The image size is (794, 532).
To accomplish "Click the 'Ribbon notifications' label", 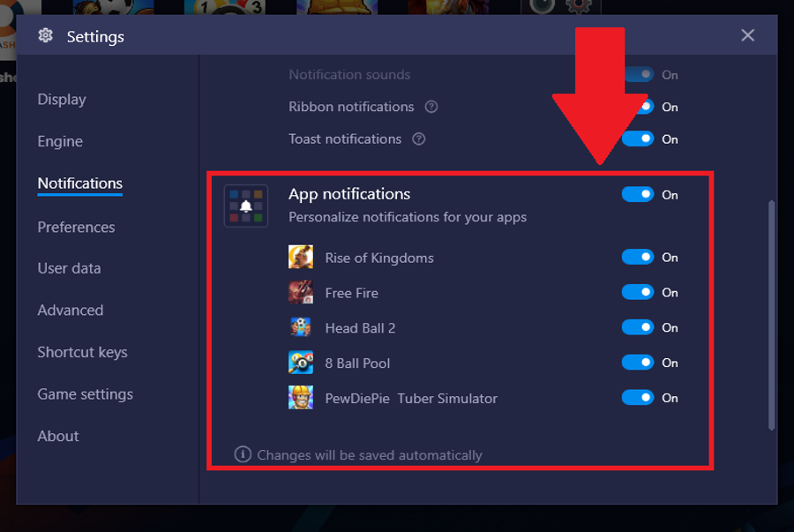I will 351,107.
